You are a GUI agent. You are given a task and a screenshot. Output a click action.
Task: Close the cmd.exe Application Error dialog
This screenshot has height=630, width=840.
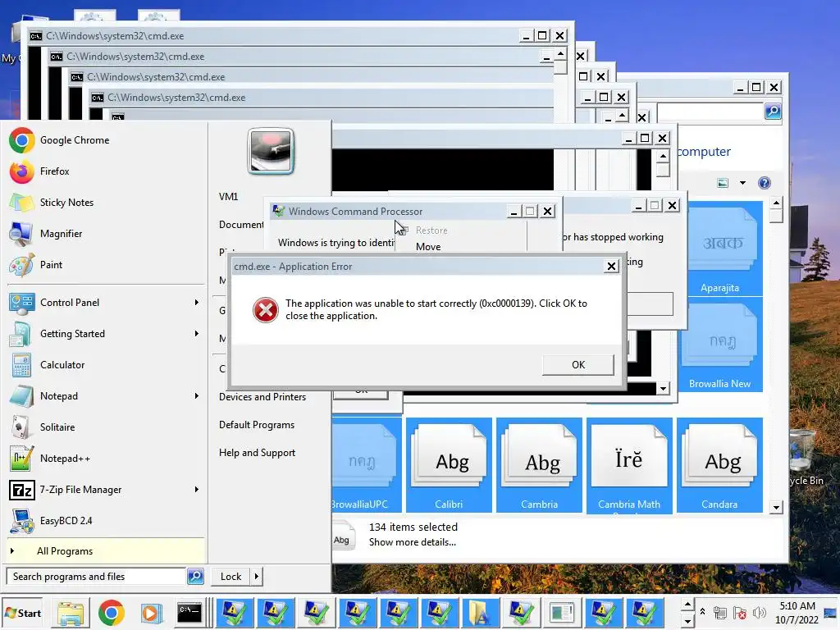611,267
